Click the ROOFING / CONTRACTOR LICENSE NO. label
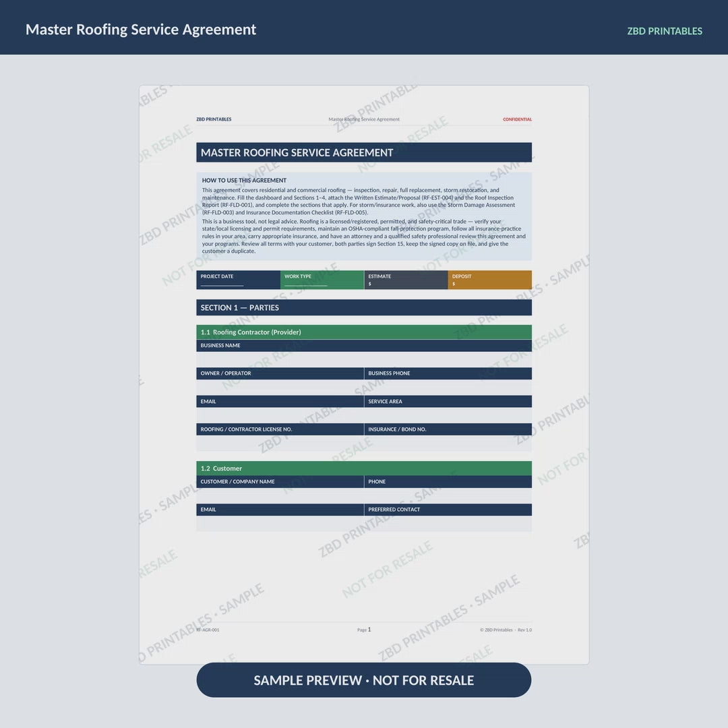The image size is (728, 728). pyautogui.click(x=246, y=429)
